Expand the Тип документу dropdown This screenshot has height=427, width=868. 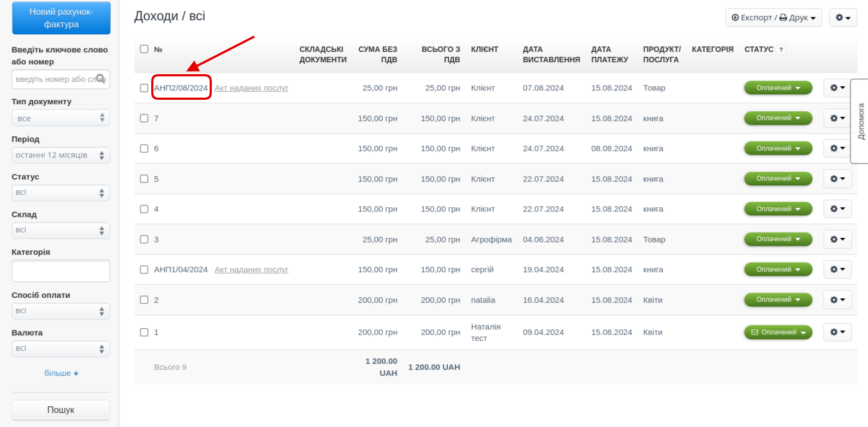(x=61, y=118)
